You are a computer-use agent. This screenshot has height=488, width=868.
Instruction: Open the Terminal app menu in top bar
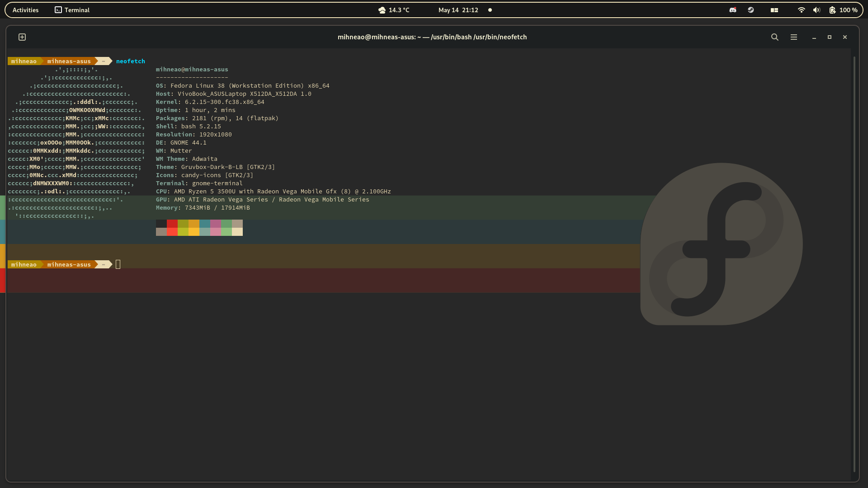[x=72, y=10]
